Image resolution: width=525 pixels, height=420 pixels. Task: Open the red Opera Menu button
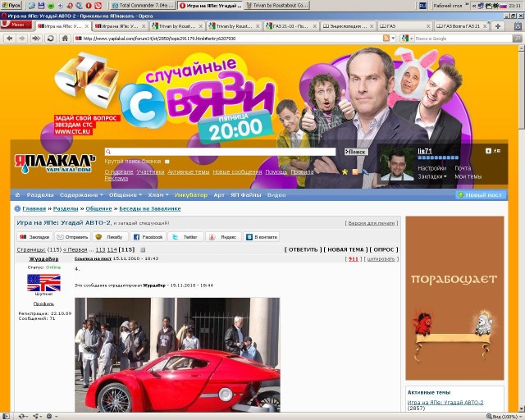(x=16, y=25)
